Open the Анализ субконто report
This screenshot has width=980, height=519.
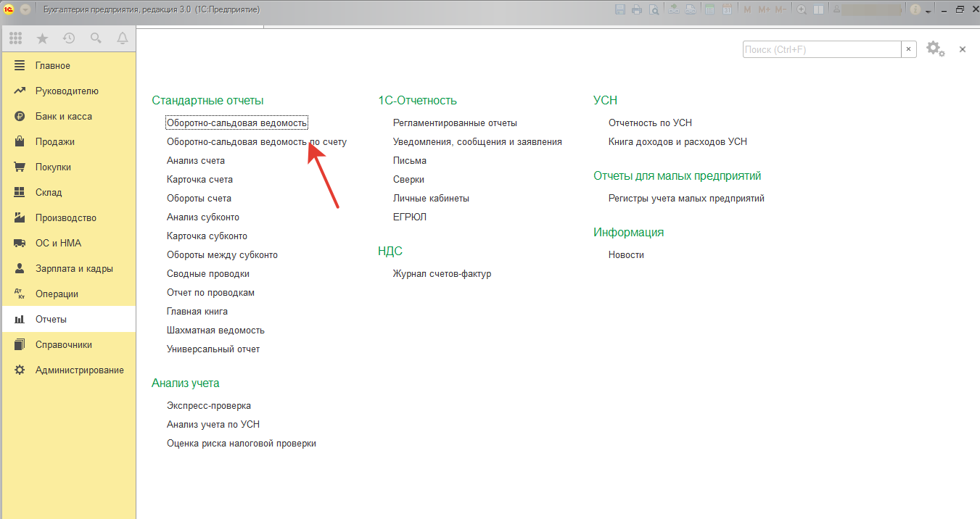click(x=203, y=217)
